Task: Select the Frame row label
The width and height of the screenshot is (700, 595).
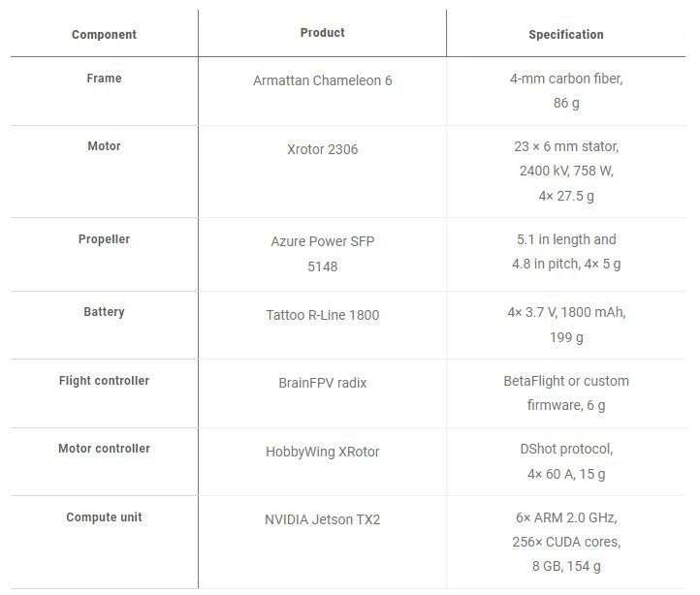Action: coord(104,78)
